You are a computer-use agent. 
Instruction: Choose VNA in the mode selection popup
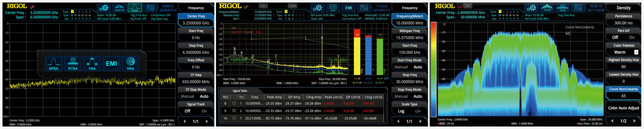pos(130,64)
